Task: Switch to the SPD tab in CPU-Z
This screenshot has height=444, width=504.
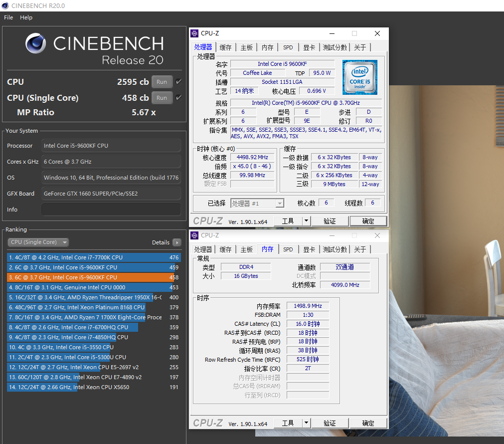Action: point(288,47)
